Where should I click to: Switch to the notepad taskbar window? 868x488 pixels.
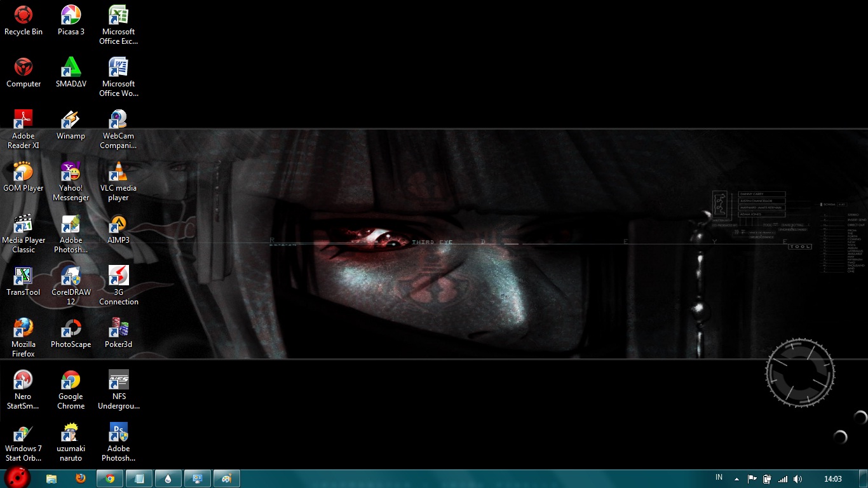click(x=139, y=478)
